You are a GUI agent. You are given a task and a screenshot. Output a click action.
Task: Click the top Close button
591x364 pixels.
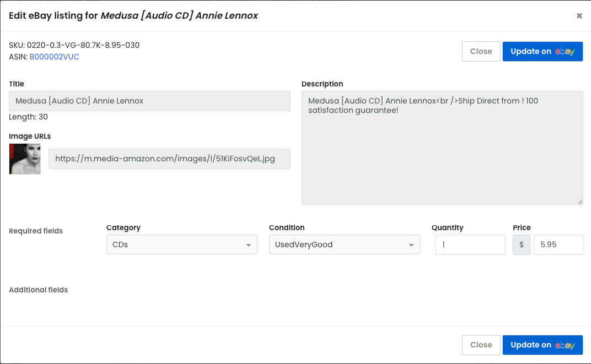pyautogui.click(x=481, y=52)
